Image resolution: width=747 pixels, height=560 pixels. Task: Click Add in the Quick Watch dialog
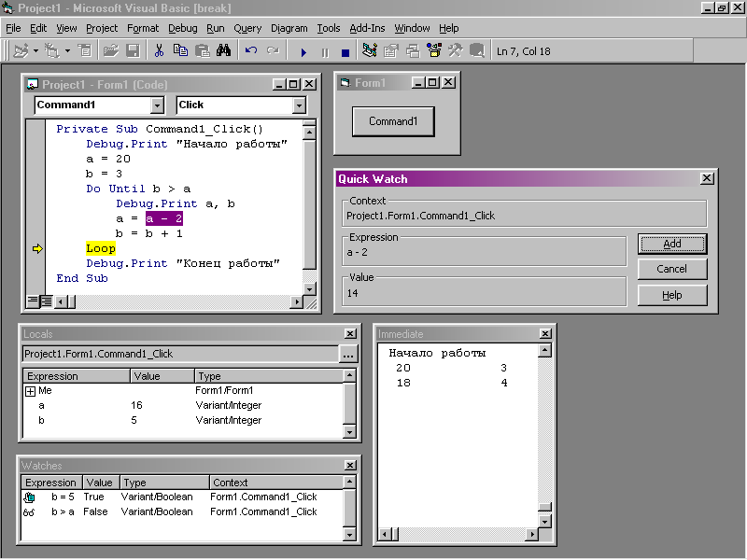click(x=671, y=244)
